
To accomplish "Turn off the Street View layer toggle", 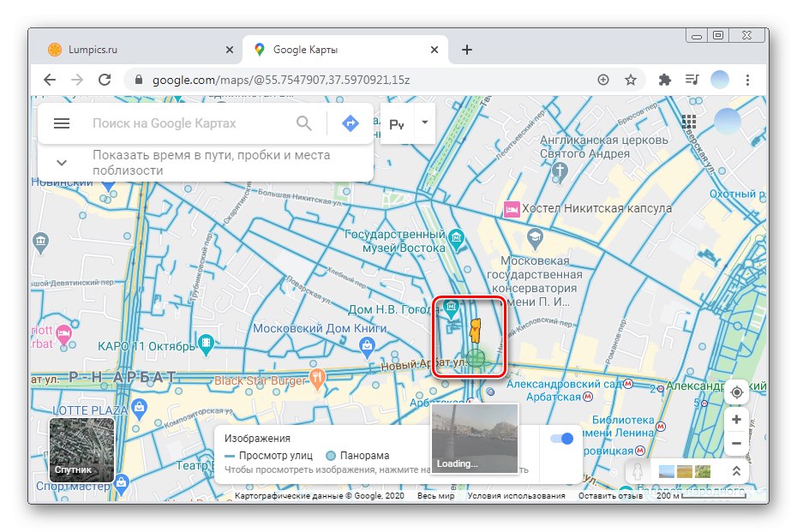I will pyautogui.click(x=562, y=439).
